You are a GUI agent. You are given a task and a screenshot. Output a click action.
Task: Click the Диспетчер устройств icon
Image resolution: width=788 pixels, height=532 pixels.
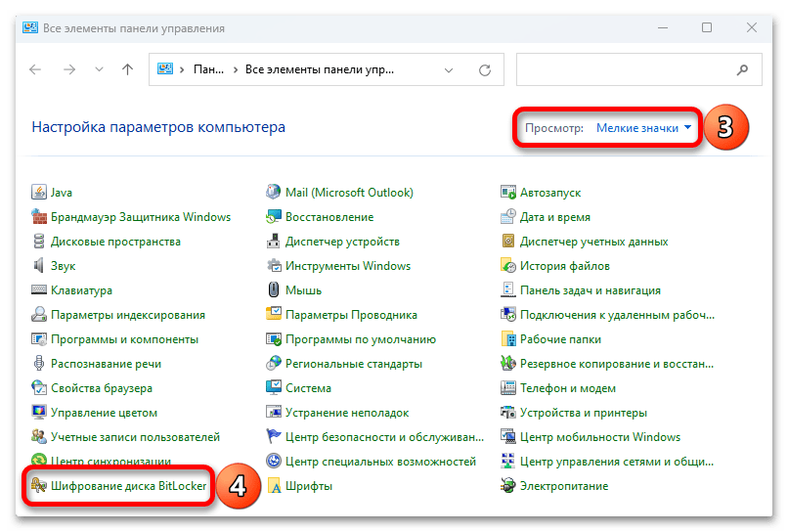pos(274,242)
